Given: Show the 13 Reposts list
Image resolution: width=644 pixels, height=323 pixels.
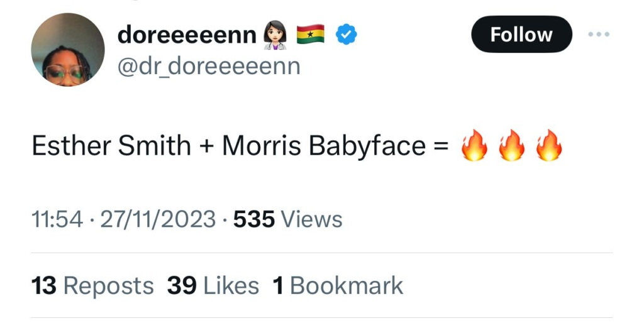Looking at the screenshot, I should tap(92, 286).
